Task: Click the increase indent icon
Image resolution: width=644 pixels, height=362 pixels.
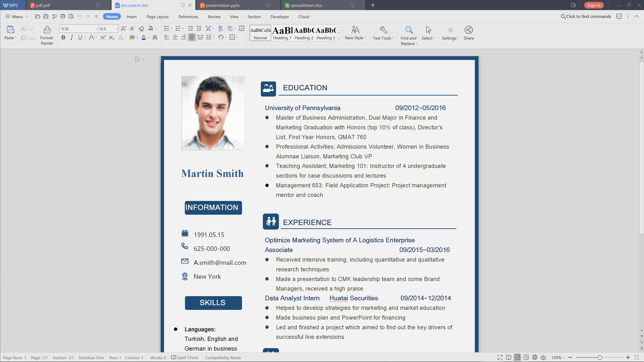Action: [x=199, y=28]
